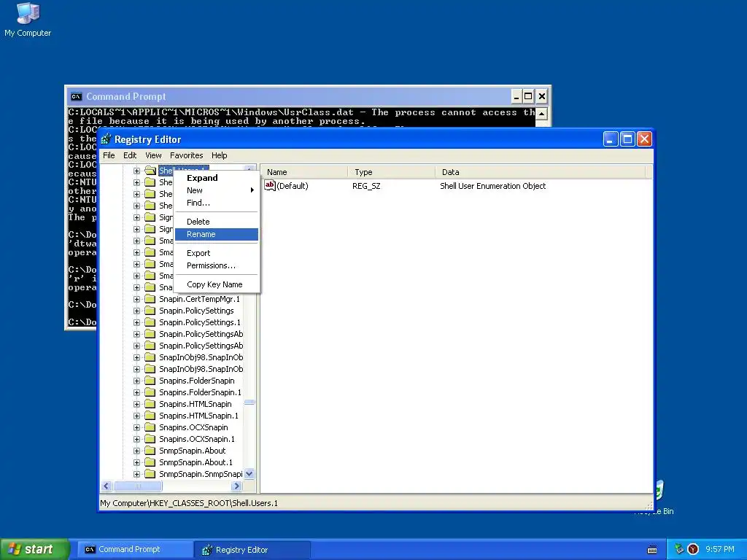Image resolution: width=747 pixels, height=560 pixels.
Task: Click folder icon of SnmpSnapin.About
Action: (150, 451)
